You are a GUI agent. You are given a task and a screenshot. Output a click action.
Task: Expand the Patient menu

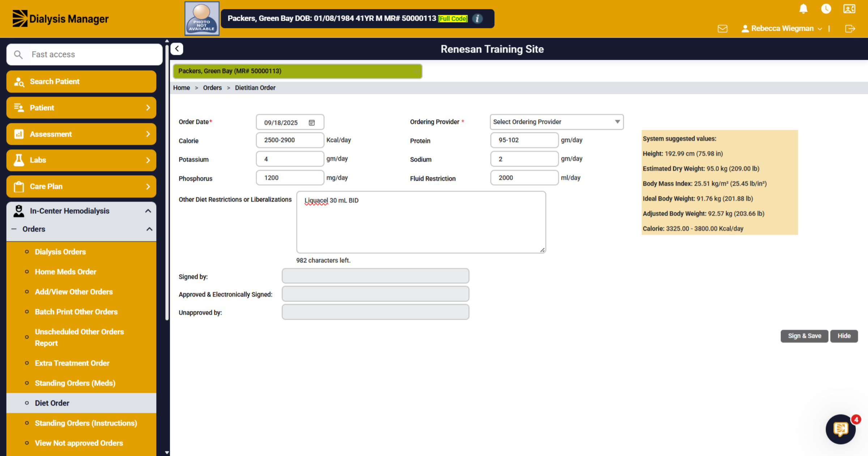click(x=81, y=108)
